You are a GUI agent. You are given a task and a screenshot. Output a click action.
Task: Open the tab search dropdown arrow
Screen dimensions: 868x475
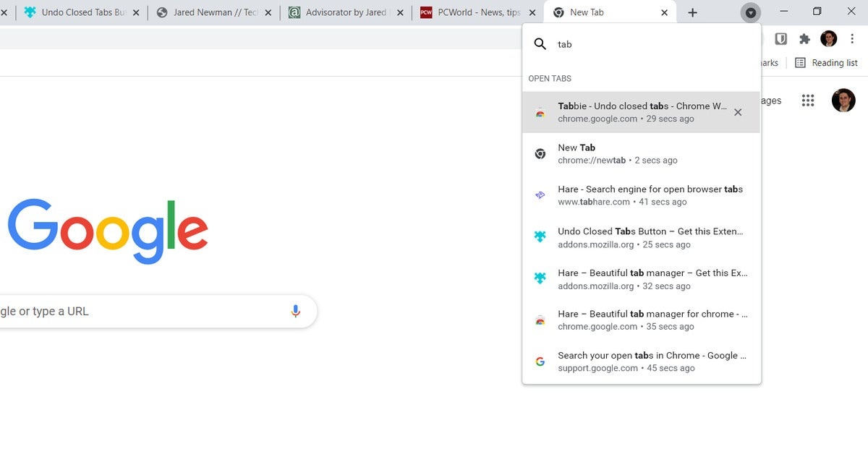coord(751,12)
